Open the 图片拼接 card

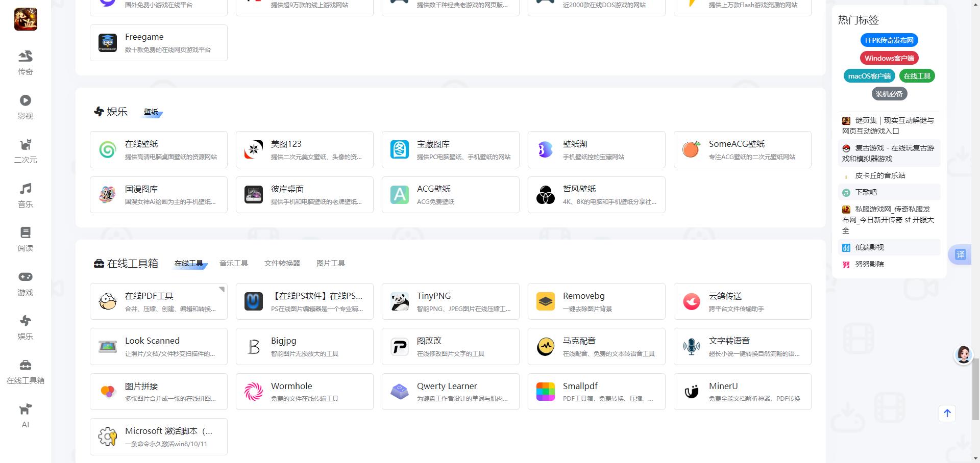[x=159, y=392]
